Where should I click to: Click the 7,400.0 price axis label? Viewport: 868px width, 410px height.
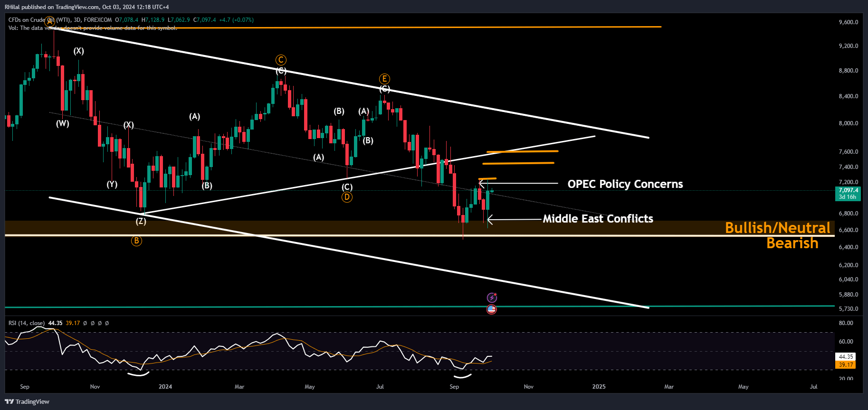click(849, 167)
